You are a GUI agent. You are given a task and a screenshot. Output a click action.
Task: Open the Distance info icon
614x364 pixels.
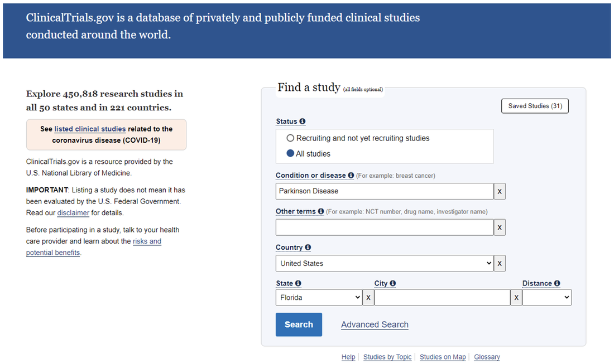(x=557, y=283)
